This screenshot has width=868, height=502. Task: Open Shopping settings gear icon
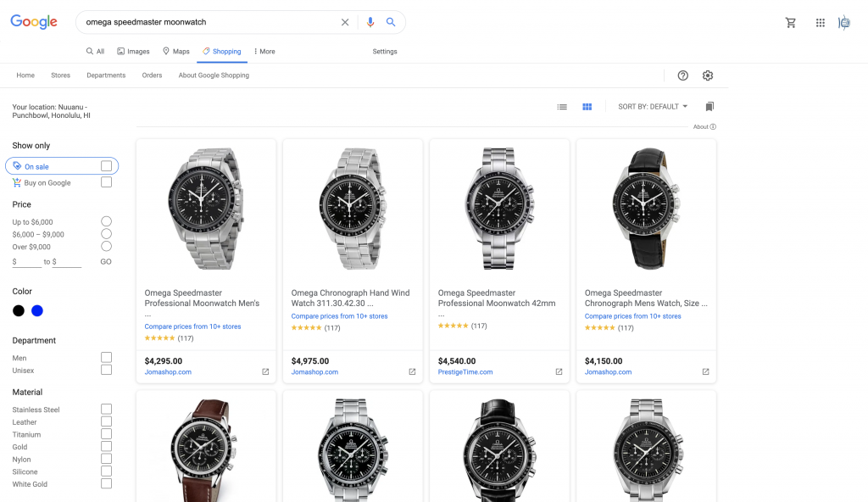pos(708,75)
